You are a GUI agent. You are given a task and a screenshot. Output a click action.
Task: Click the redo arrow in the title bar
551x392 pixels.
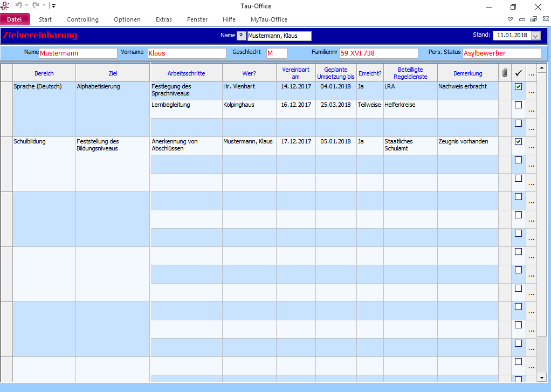(x=36, y=6)
